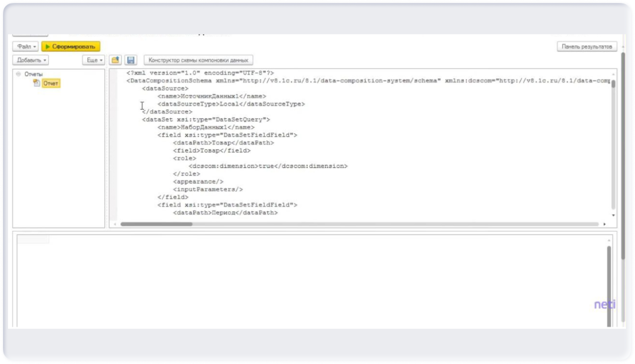Click XML editor vertical scrollbar thumb

point(613,83)
